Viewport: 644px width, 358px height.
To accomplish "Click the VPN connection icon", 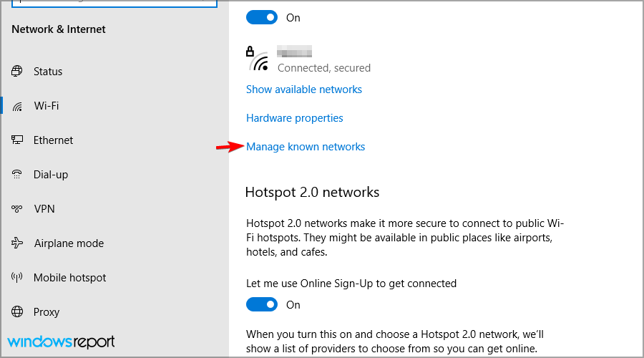I will [17, 209].
